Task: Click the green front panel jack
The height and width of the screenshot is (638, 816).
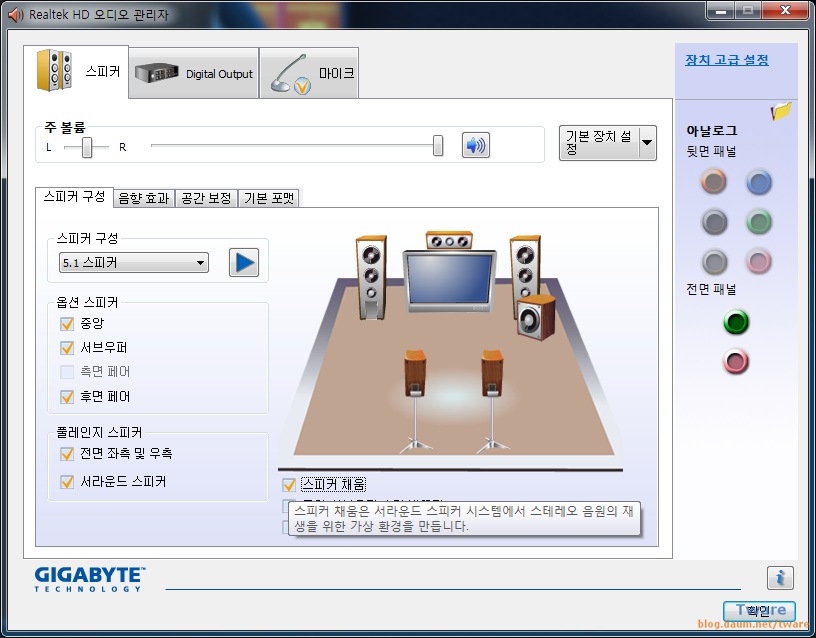Action: [x=736, y=322]
